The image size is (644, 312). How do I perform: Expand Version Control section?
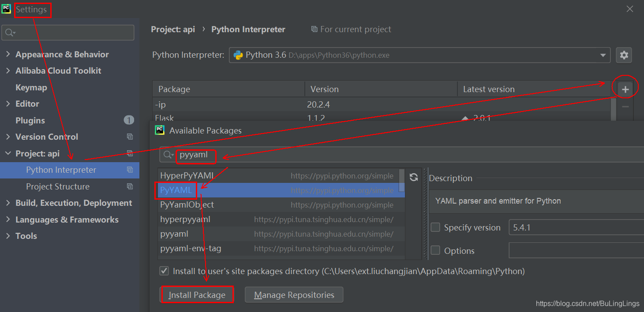[x=8, y=137]
